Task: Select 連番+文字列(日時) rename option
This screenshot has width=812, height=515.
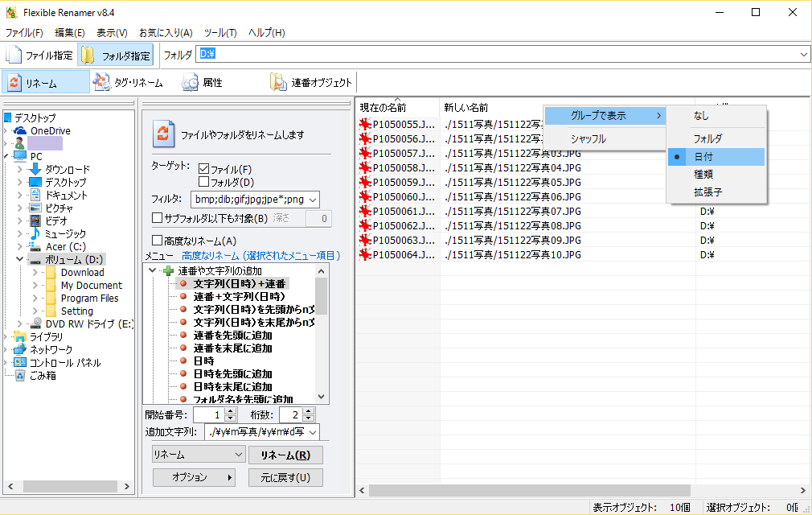Action: (240, 296)
